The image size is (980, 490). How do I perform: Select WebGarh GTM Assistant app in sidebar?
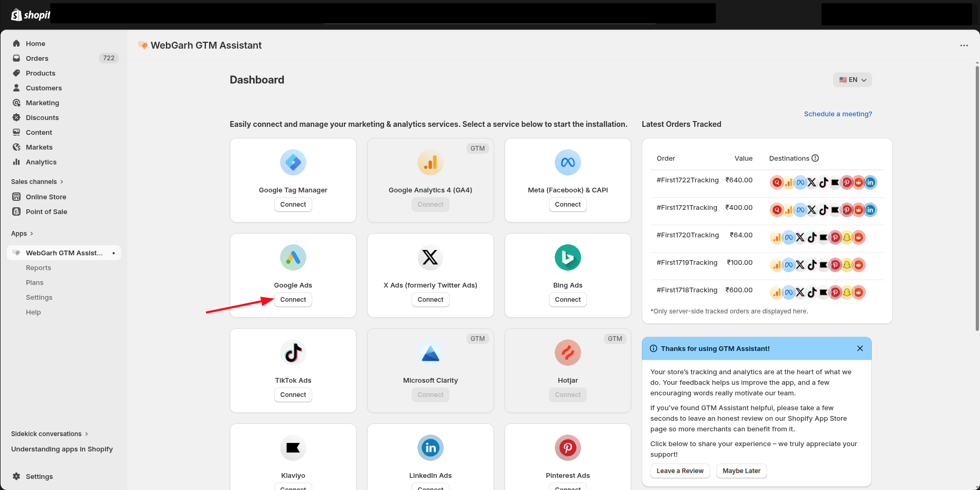[64, 253]
